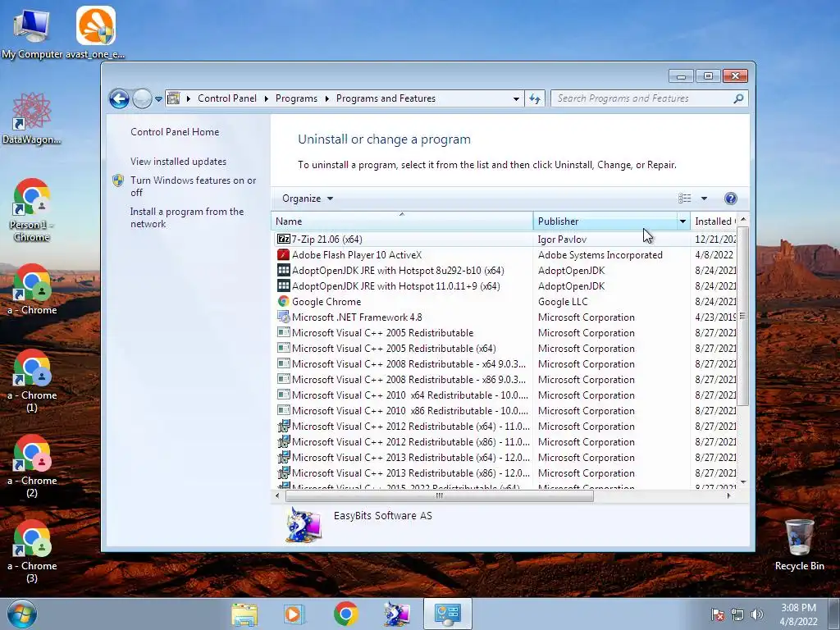
Task: Click the Adobe Flash Player row icon
Action: 283,254
